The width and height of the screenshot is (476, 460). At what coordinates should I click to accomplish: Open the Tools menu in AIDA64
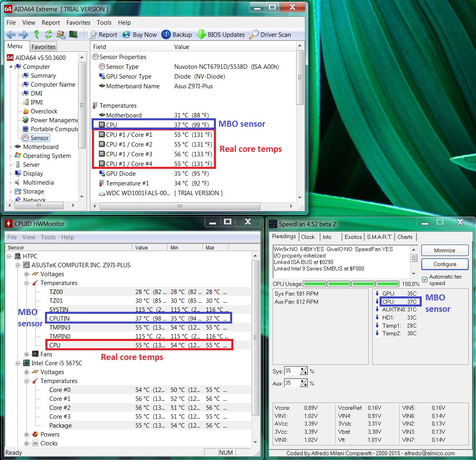click(x=104, y=22)
